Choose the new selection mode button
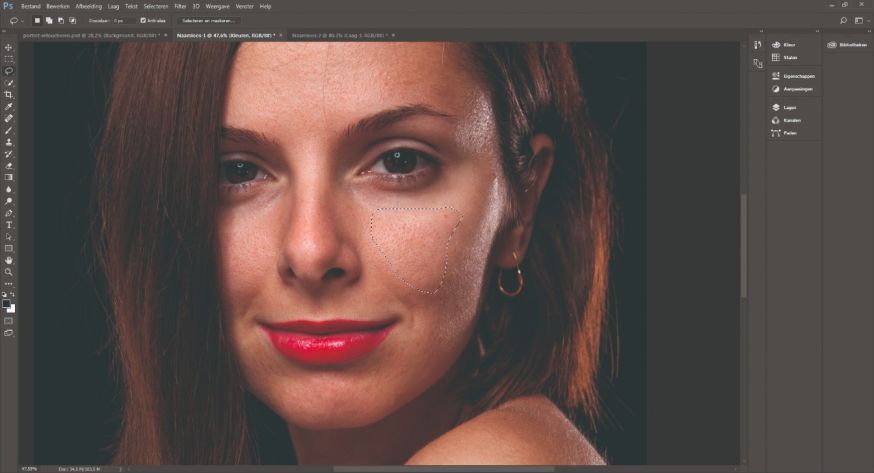 click(x=38, y=20)
